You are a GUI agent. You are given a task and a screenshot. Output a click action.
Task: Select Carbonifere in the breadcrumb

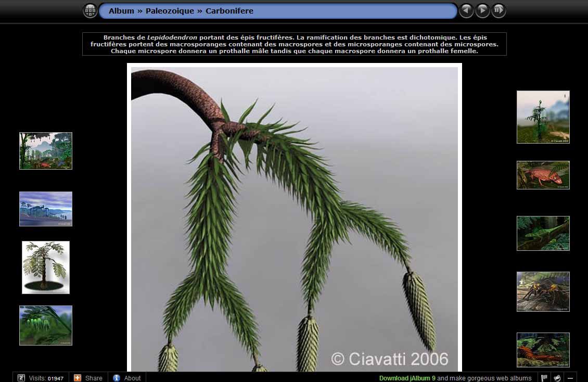point(229,11)
